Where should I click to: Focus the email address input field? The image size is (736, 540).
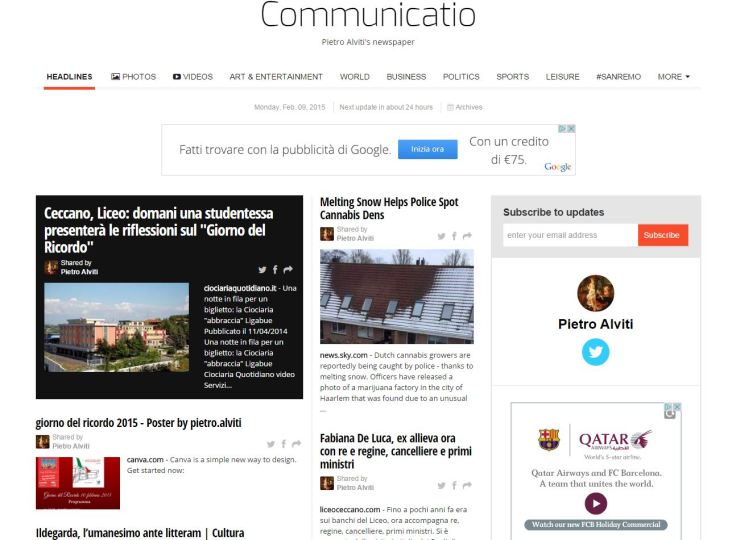click(x=568, y=235)
